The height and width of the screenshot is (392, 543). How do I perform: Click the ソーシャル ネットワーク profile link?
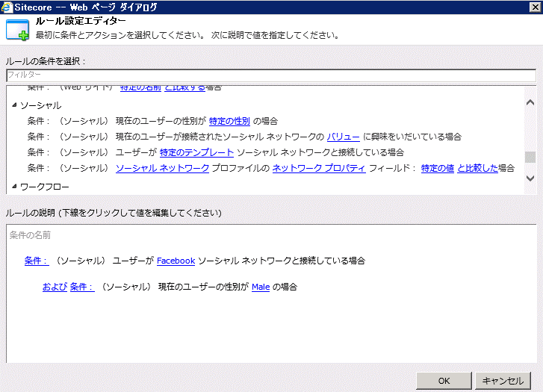162,168
